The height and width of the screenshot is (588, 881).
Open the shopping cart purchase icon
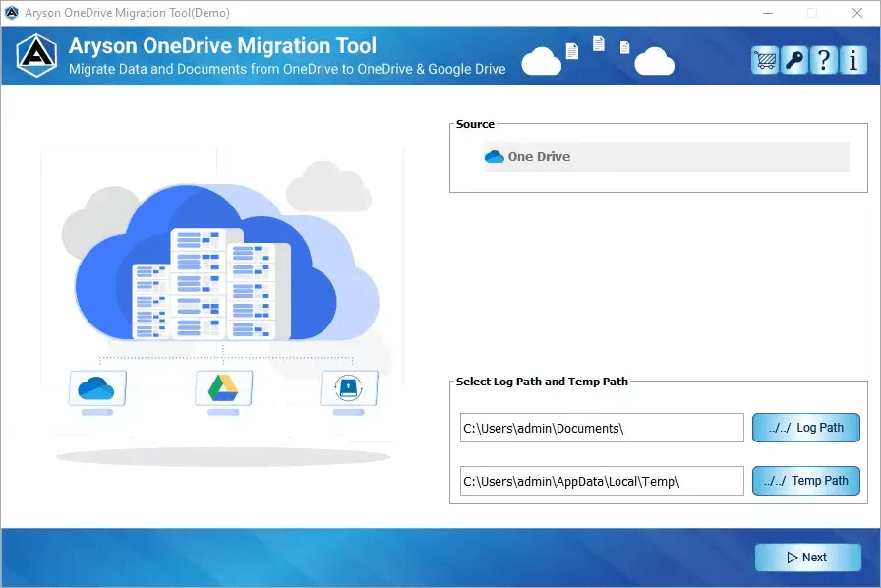click(x=765, y=60)
